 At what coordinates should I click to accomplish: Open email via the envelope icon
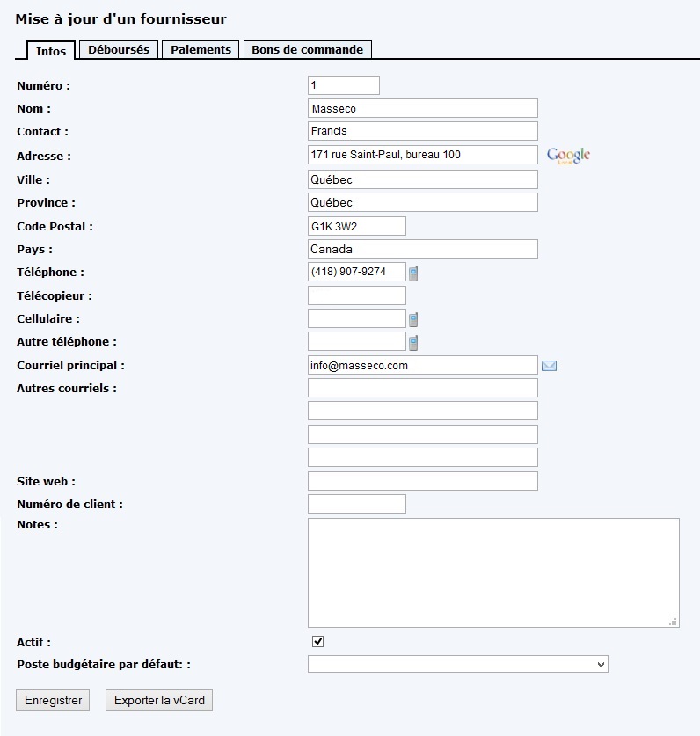pyautogui.click(x=549, y=364)
